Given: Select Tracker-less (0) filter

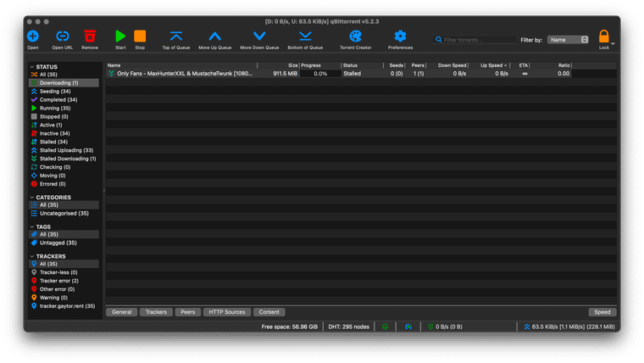Looking at the screenshot, I should (x=64, y=272).
